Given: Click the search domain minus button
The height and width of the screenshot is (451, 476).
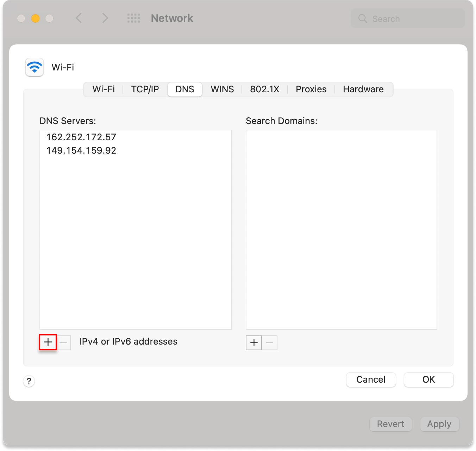Looking at the screenshot, I should (269, 343).
